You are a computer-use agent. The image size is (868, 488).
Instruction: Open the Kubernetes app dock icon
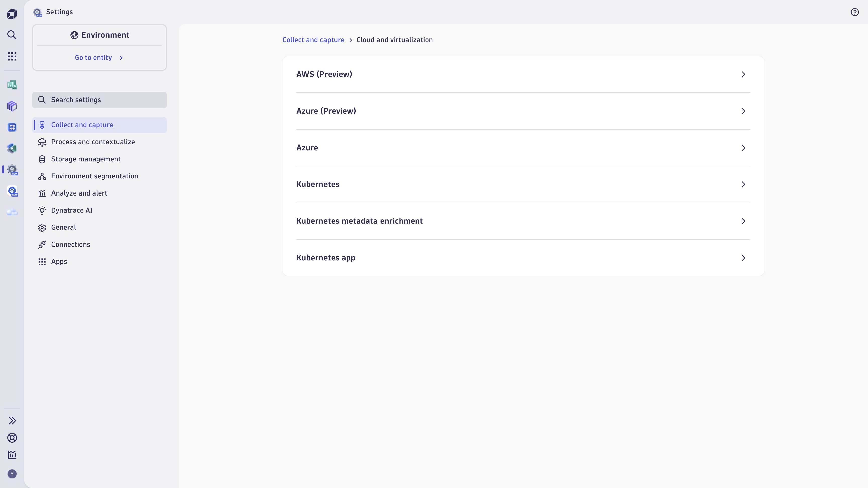pos(12,191)
